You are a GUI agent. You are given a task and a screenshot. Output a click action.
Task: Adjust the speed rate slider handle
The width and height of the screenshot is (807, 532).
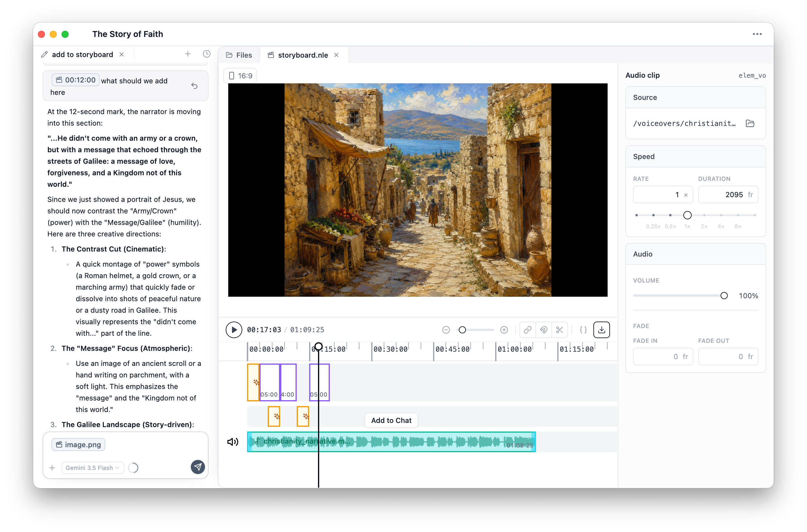687,215
